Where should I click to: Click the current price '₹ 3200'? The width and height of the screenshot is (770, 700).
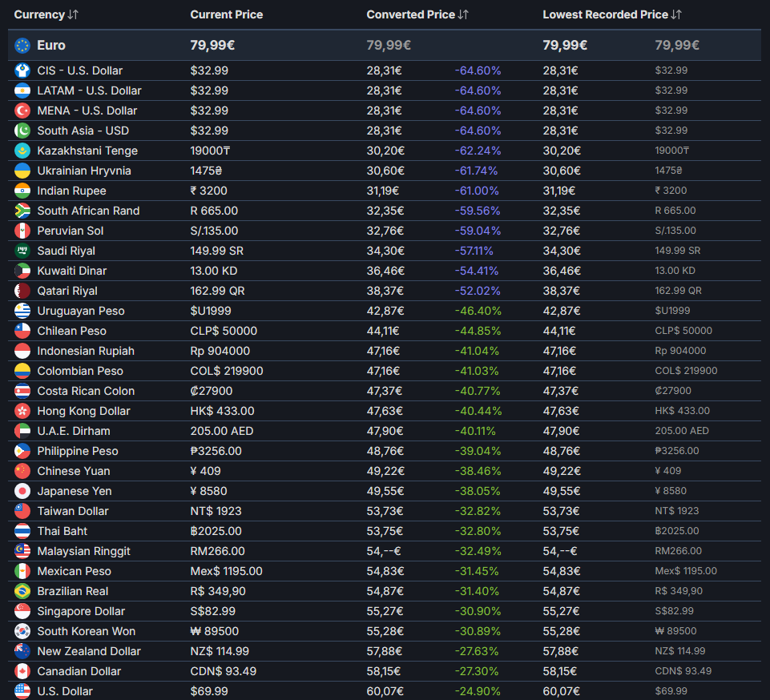pyautogui.click(x=208, y=191)
